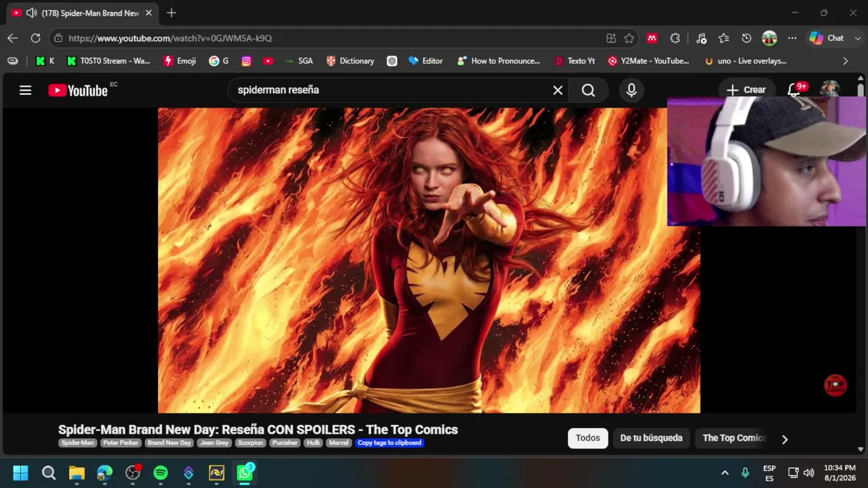Open the T0ST0 Stream bookmark
Viewport: 868px width, 488px height.
click(108, 61)
